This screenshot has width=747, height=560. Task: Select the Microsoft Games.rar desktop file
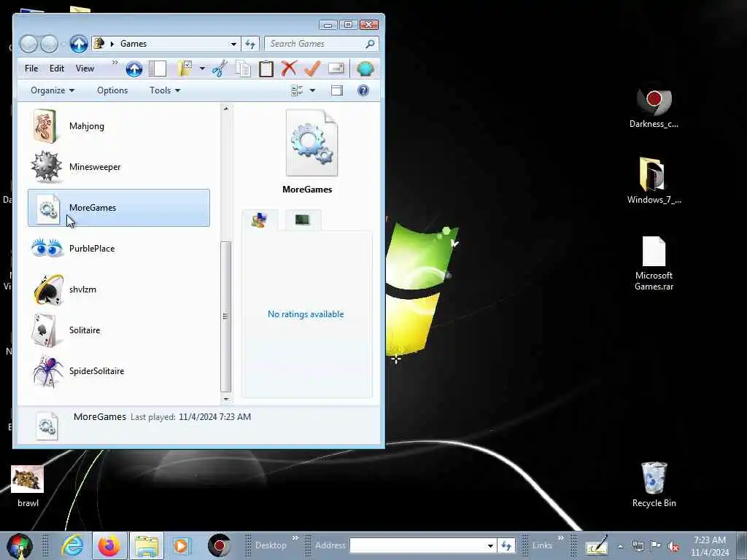[654, 263]
